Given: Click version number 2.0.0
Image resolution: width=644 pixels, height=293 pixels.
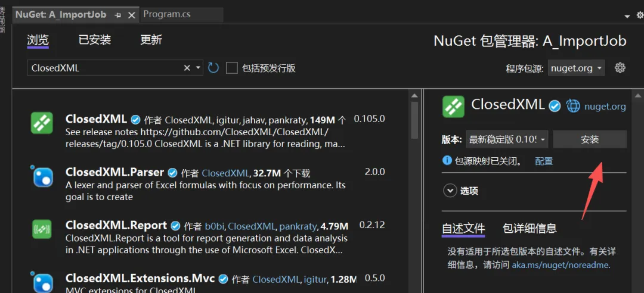Looking at the screenshot, I should pos(374,172).
